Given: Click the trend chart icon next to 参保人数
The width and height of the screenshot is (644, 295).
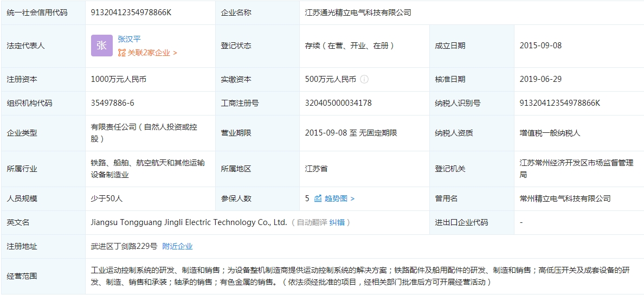Looking at the screenshot, I should coord(318,198).
